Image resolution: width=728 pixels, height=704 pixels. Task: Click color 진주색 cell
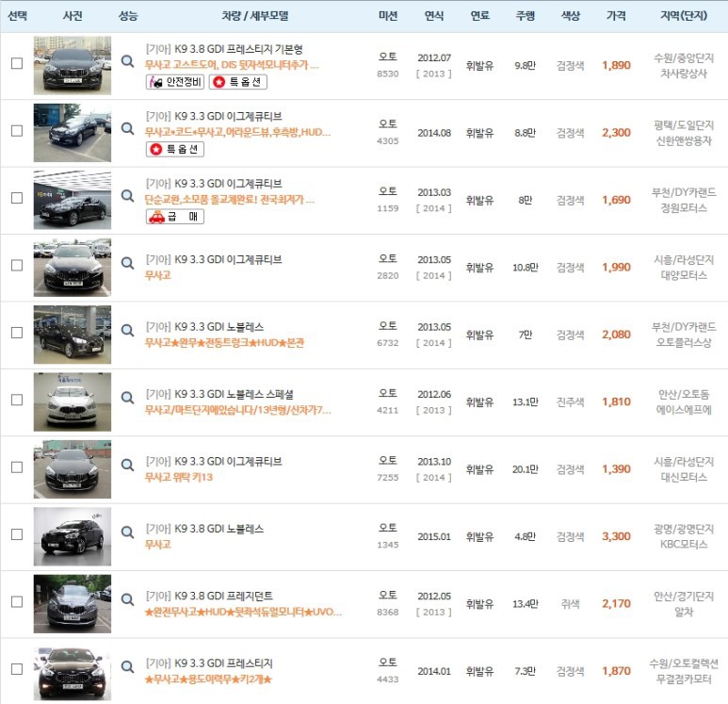point(570,402)
